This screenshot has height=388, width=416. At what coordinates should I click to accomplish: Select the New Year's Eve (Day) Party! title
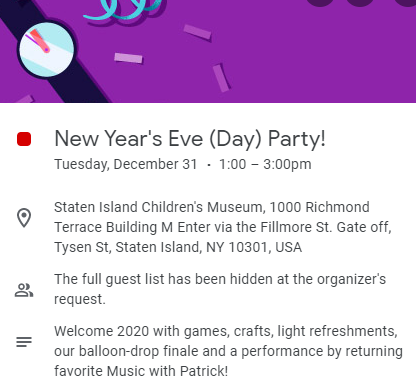[x=190, y=139]
